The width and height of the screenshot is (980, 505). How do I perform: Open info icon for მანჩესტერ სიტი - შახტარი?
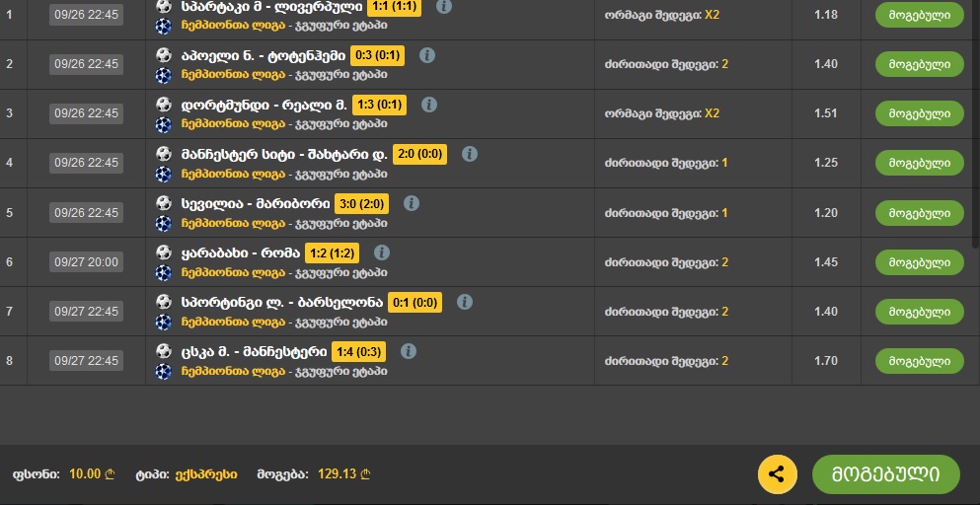pos(470,154)
